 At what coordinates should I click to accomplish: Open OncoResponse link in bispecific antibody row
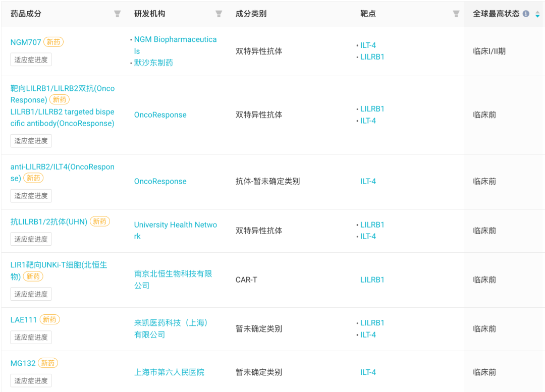[x=160, y=115]
